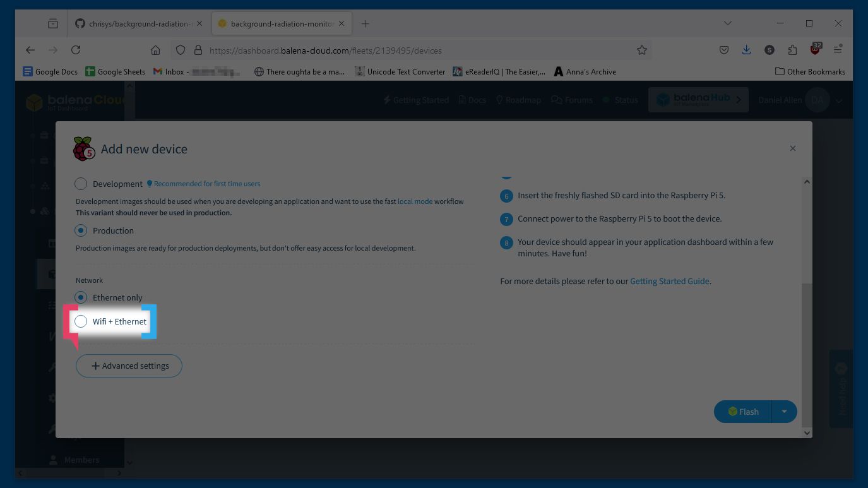The height and width of the screenshot is (488, 868).
Task: Reload the current page
Action: point(76,50)
